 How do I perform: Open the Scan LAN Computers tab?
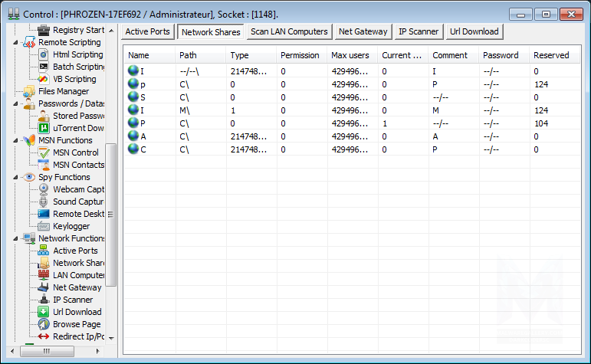pyautogui.click(x=289, y=31)
